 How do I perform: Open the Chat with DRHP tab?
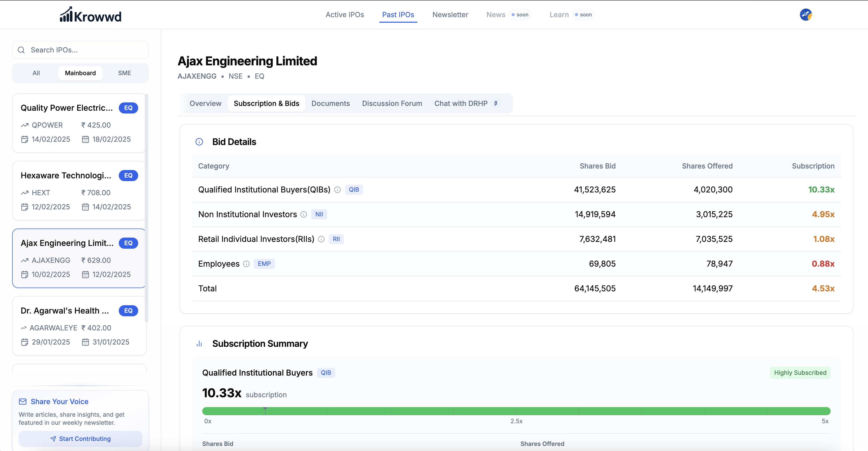coord(461,103)
